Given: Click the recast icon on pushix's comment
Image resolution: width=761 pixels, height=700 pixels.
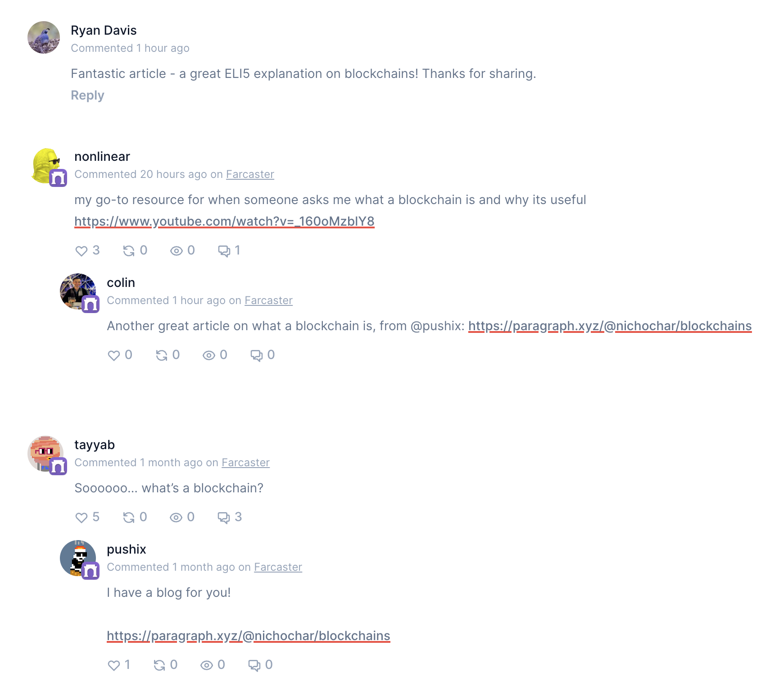Looking at the screenshot, I should tap(159, 665).
